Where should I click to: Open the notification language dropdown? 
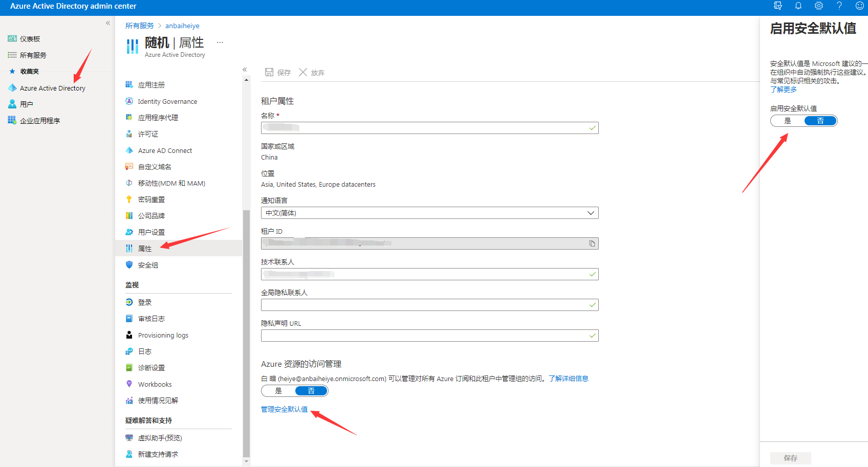[429, 213]
